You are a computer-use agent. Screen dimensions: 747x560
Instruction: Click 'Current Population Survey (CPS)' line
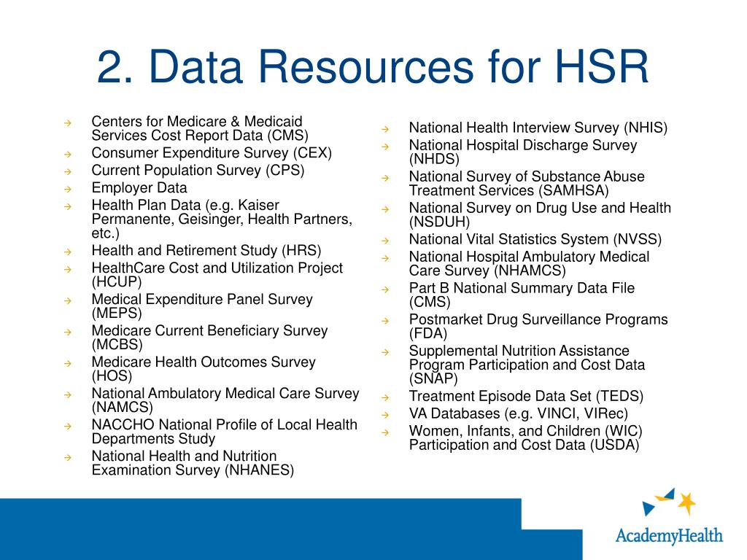(198, 171)
